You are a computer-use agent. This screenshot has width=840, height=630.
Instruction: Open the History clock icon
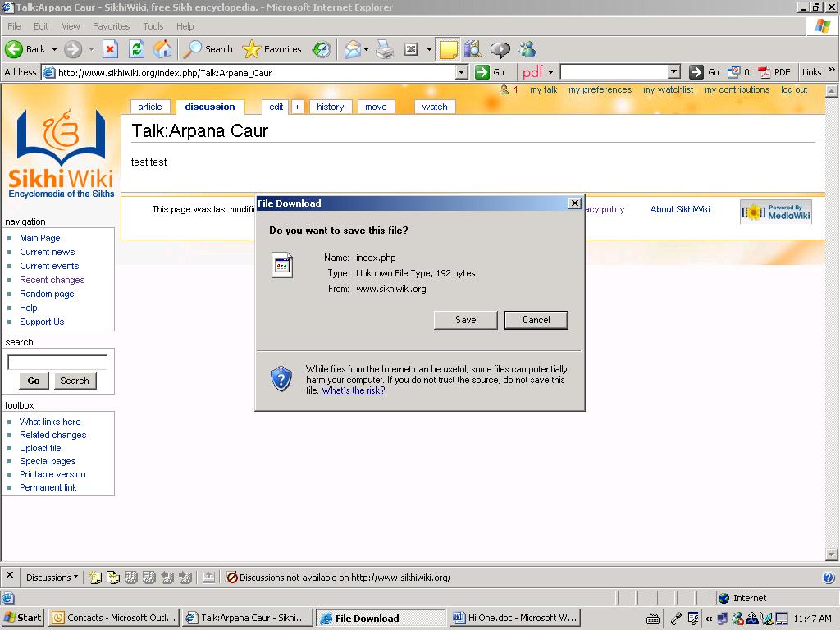(322, 49)
